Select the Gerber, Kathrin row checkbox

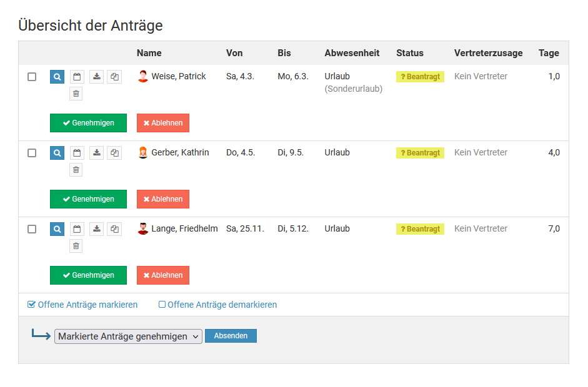point(32,153)
